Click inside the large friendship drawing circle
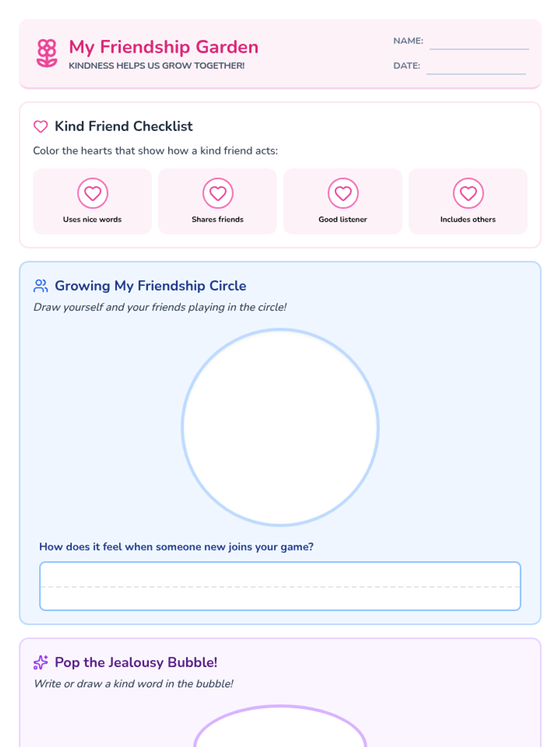The height and width of the screenshot is (747, 560). [280, 427]
